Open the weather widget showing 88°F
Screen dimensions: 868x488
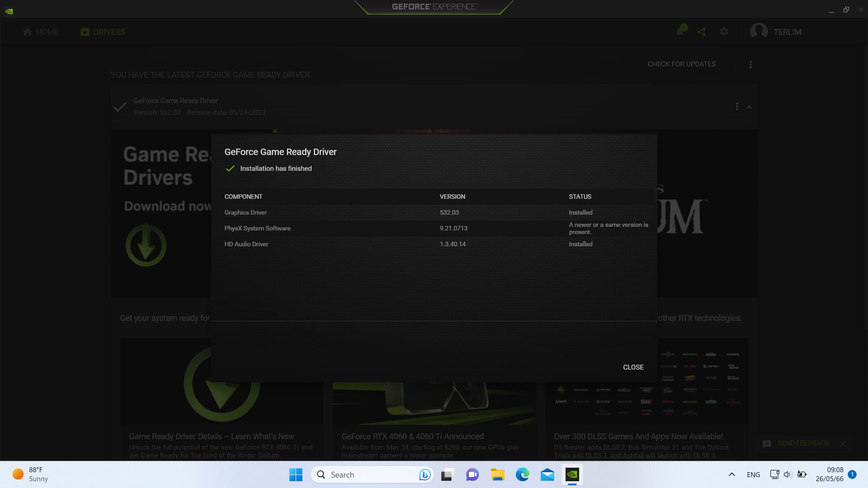pos(30,474)
